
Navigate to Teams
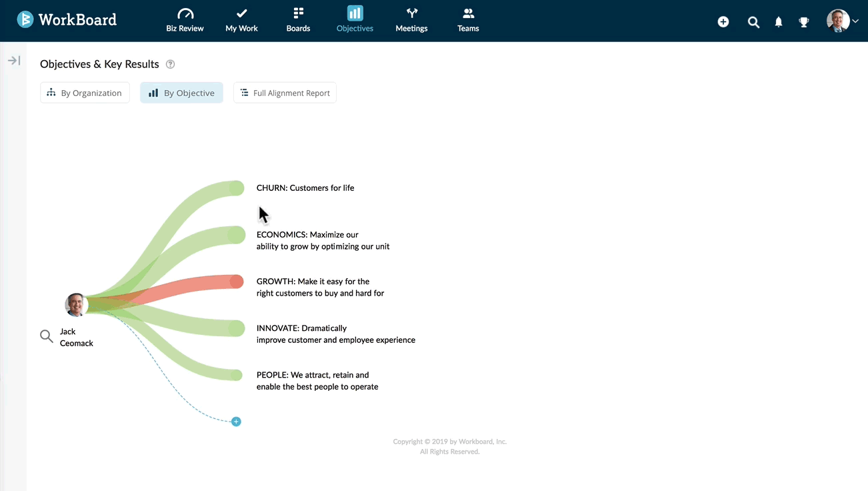tap(468, 21)
